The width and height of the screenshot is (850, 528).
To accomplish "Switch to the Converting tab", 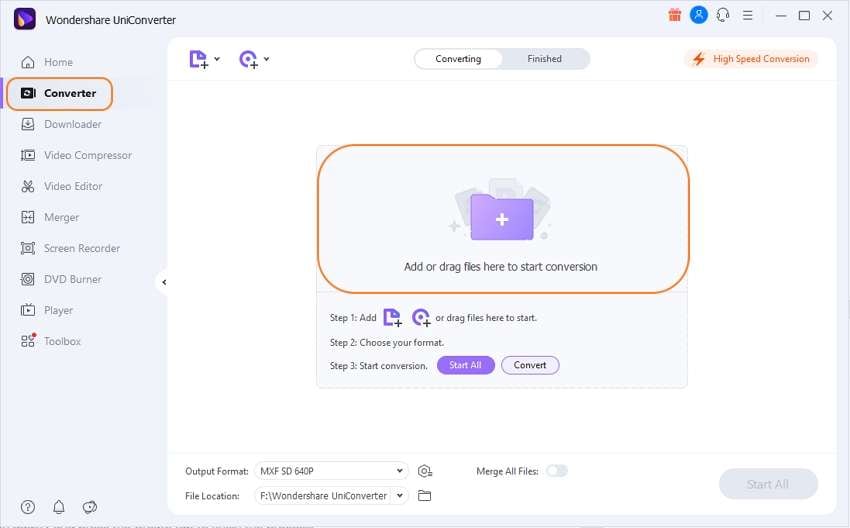I will (458, 59).
